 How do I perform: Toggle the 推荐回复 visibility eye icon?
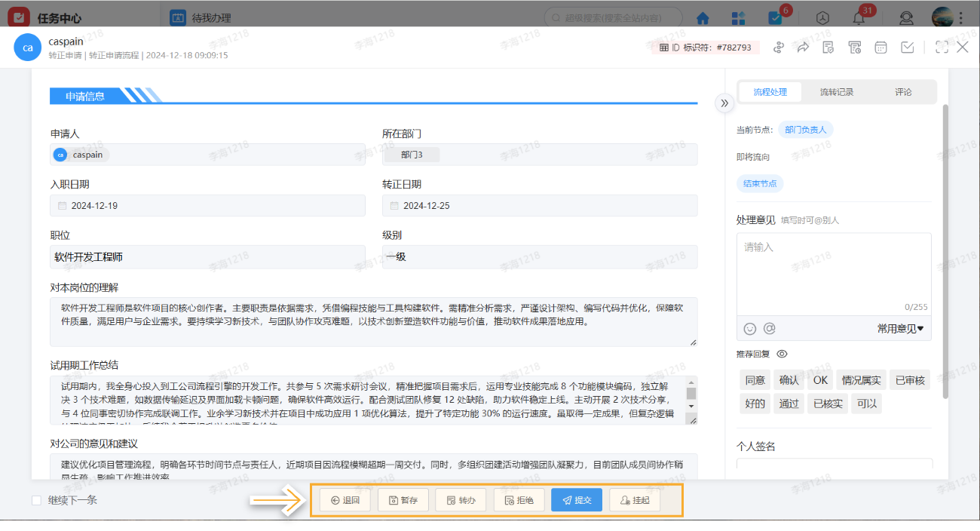(x=782, y=354)
